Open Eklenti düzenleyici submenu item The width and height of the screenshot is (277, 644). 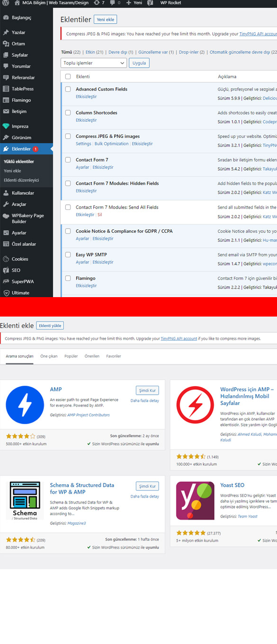[21, 180]
